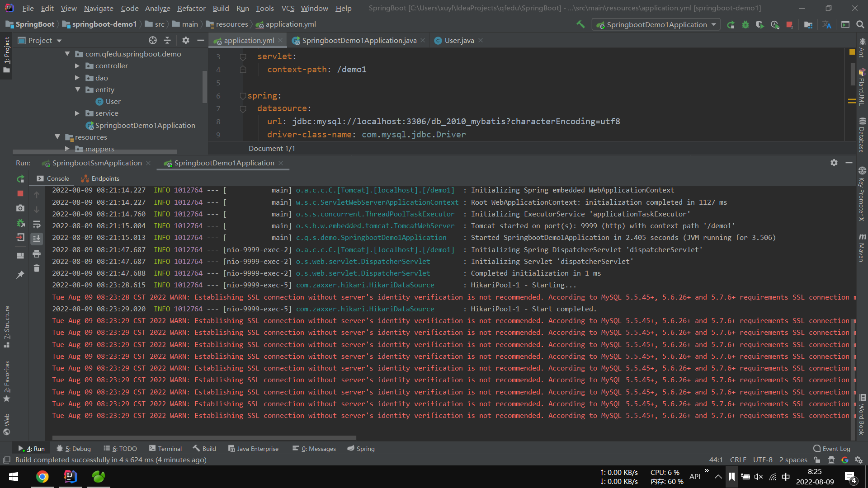The image size is (868, 488).
Task: Open Chrome from the Windows taskbar
Action: pyautogui.click(x=42, y=477)
